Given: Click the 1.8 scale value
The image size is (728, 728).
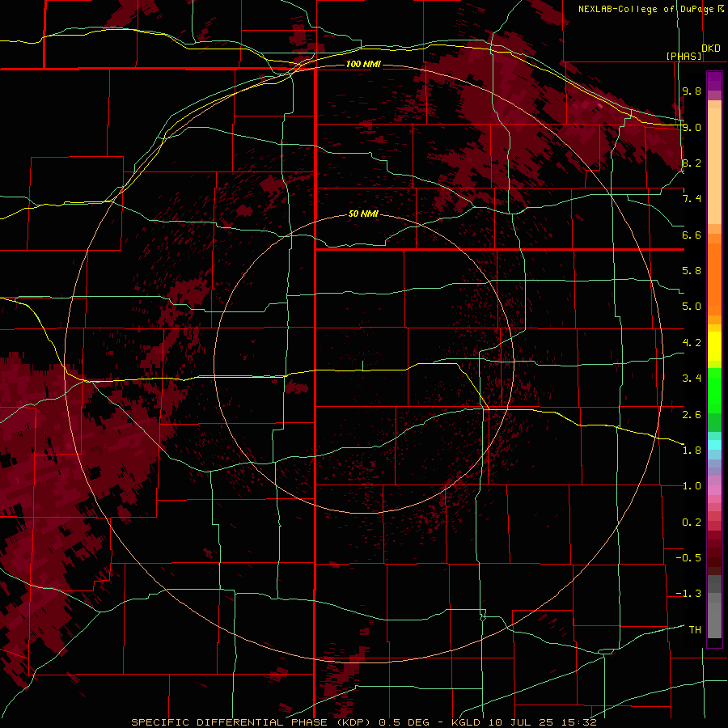Looking at the screenshot, I should [x=692, y=451].
